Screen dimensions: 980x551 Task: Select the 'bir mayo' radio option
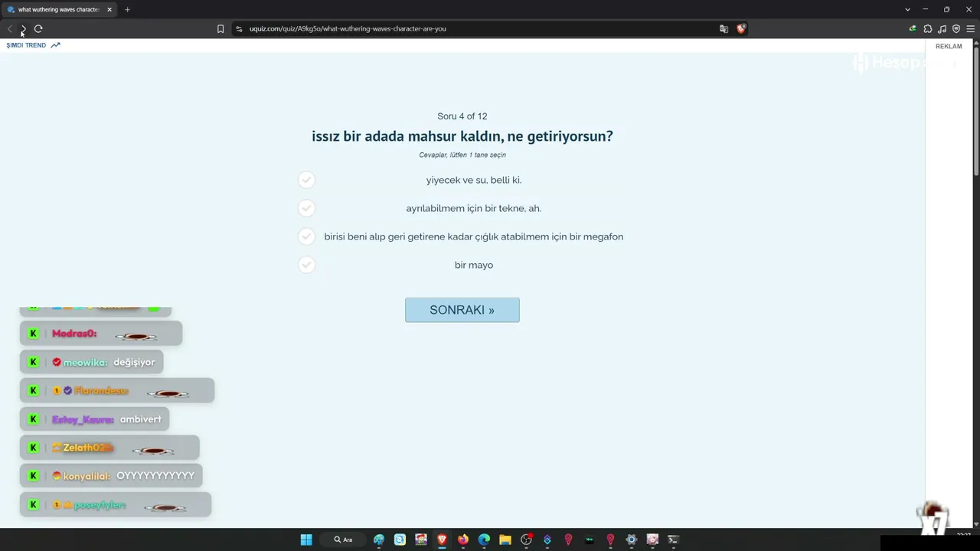coord(306,265)
